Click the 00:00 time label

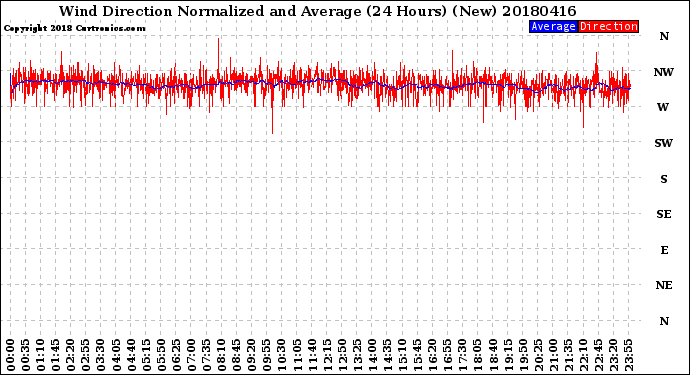[11, 355]
